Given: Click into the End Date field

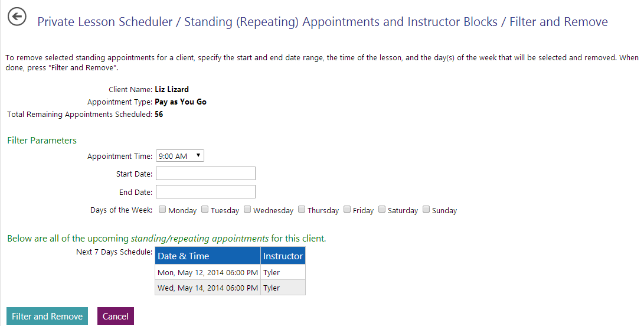Looking at the screenshot, I should click(x=205, y=191).
